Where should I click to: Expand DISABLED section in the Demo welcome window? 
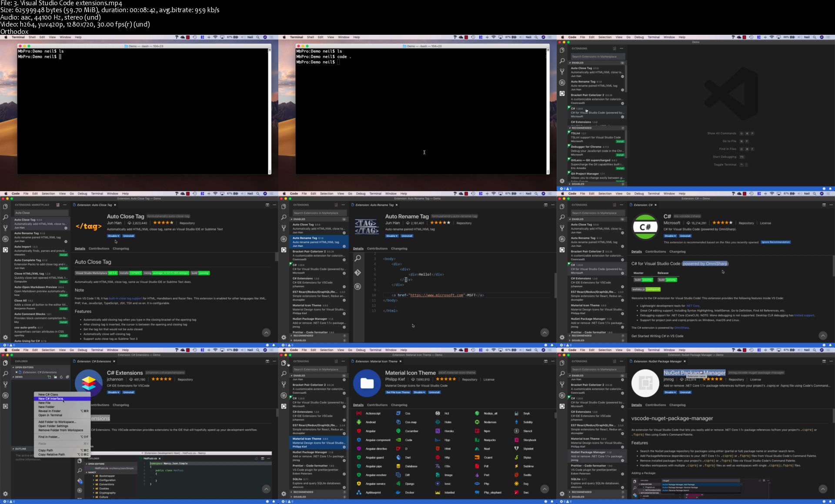pos(597,184)
